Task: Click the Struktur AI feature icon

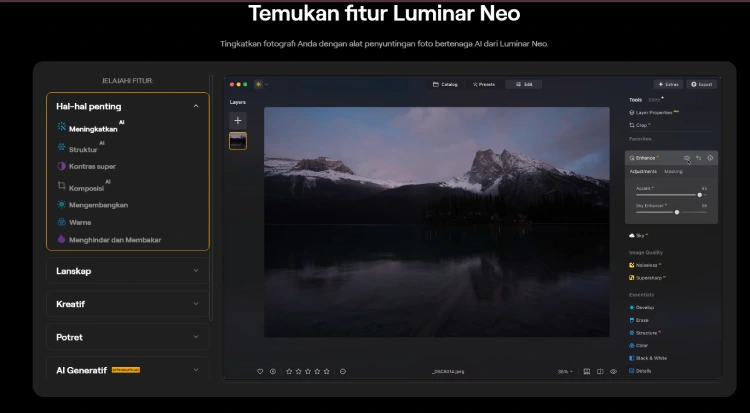Action: (62, 147)
